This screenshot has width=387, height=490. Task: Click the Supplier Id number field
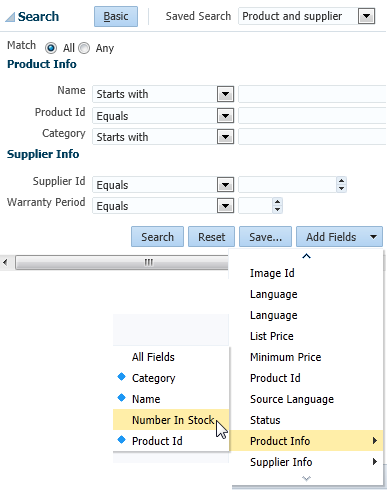287,185
